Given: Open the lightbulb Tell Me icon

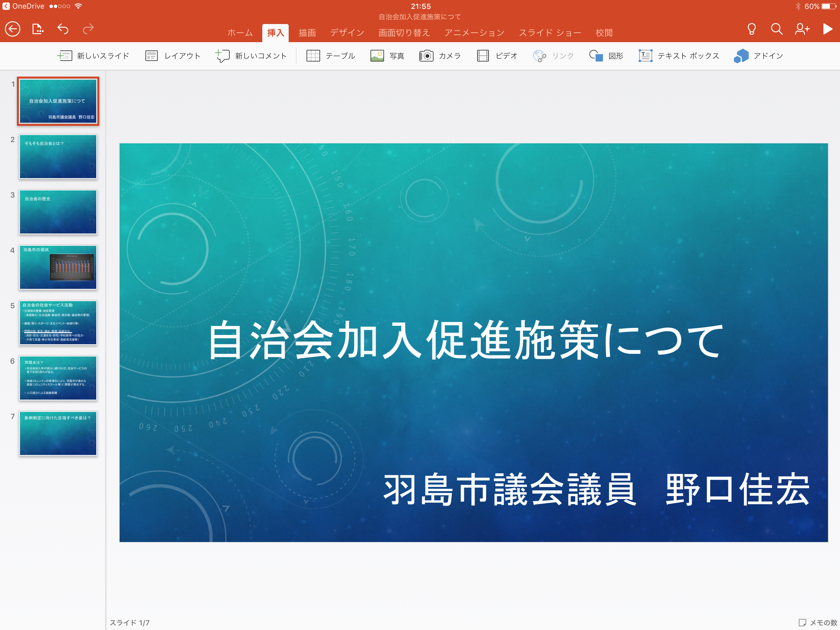Looking at the screenshot, I should [751, 29].
